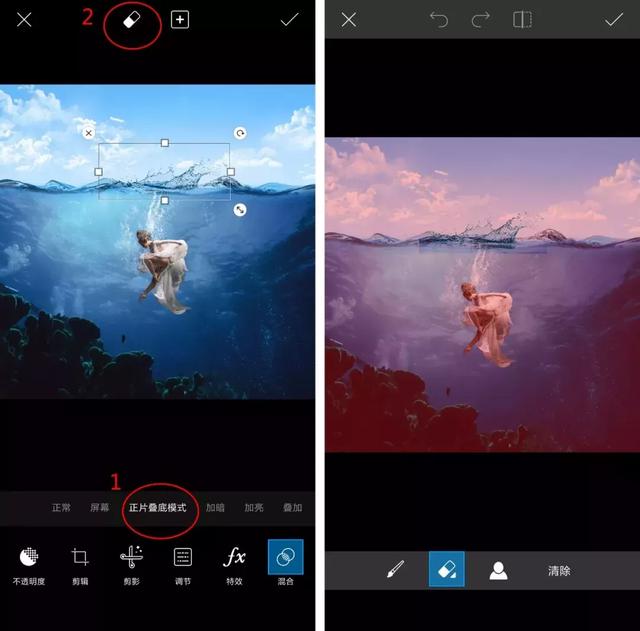
Task: Open the 调节 adjust tool
Action: tap(183, 565)
